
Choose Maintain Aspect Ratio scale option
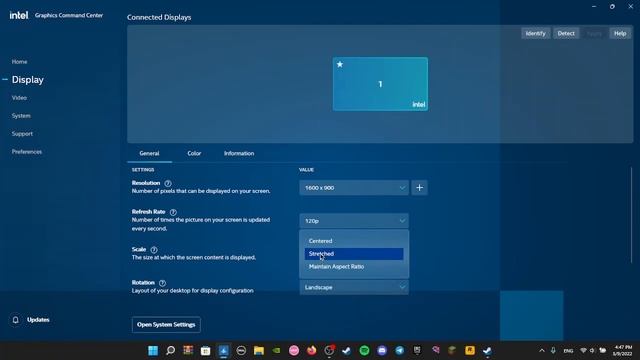pyautogui.click(x=354, y=267)
